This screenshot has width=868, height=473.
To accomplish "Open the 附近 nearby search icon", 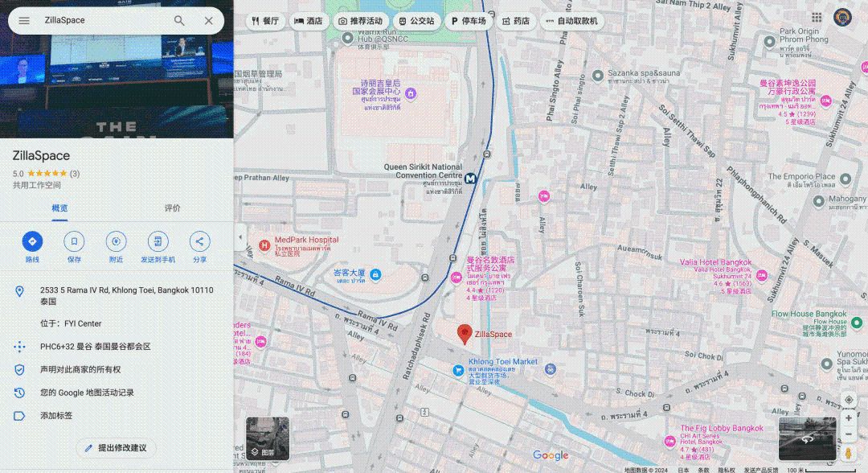I will [116, 241].
